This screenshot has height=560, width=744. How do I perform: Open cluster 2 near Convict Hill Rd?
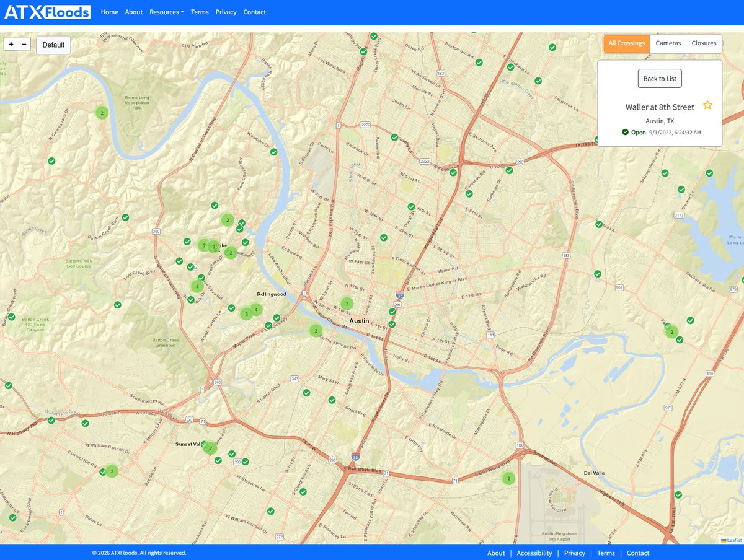(112, 471)
